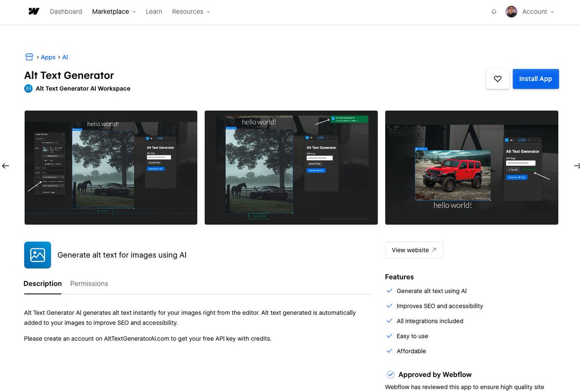Click feature 'Generate alt text using AI'
The image size is (580, 392).
click(x=432, y=291)
